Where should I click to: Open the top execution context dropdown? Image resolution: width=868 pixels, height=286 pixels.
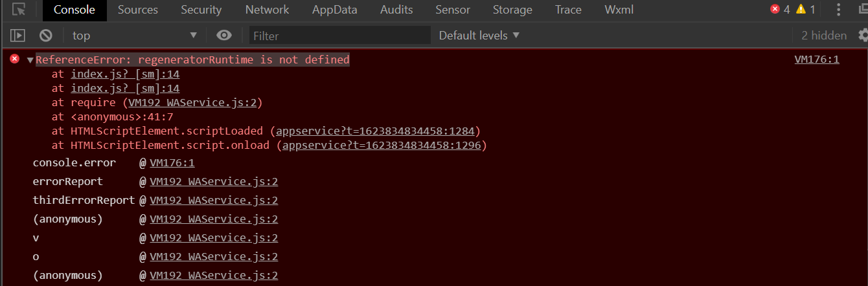pos(133,36)
